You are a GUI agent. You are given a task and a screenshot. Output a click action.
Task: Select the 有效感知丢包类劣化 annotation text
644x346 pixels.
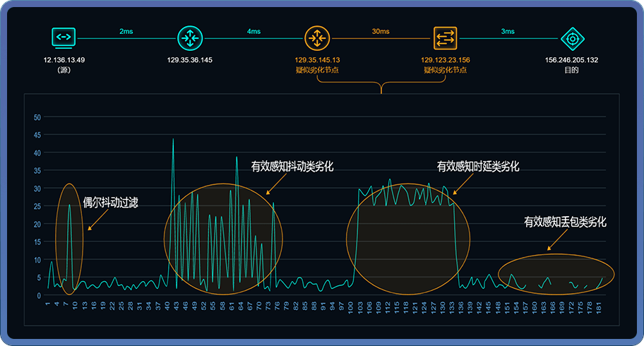click(565, 222)
